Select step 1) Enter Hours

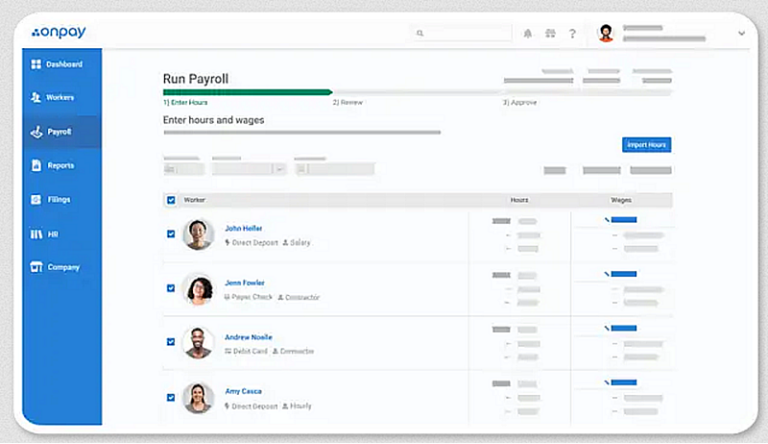tap(185, 102)
